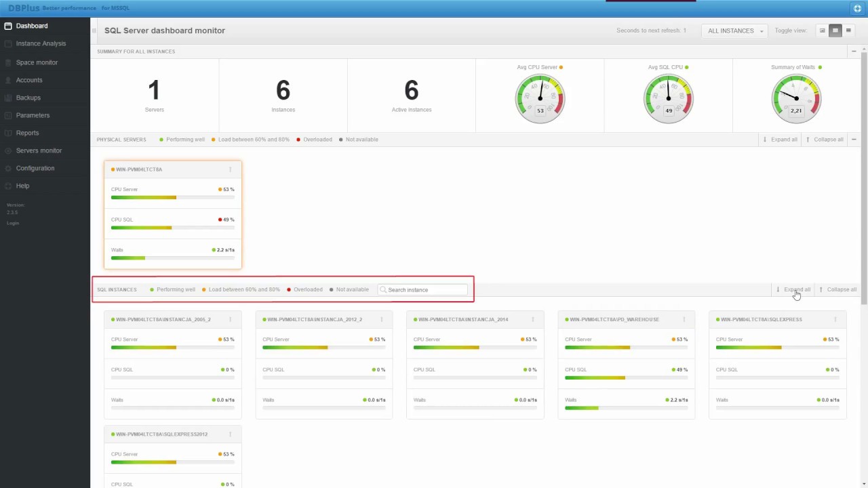The height and width of the screenshot is (488, 868).
Task: Click CPU Server progress bar in WIN-PVM04LTCT8A card
Action: point(173,197)
